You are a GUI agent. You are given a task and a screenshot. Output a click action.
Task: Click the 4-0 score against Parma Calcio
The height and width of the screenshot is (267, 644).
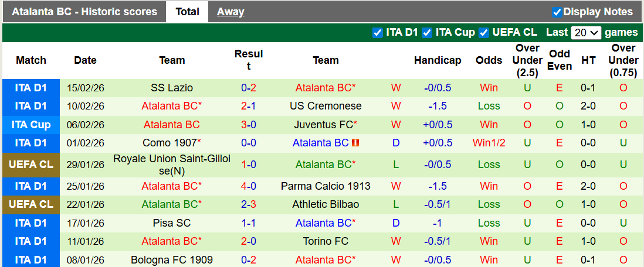pyautogui.click(x=249, y=186)
